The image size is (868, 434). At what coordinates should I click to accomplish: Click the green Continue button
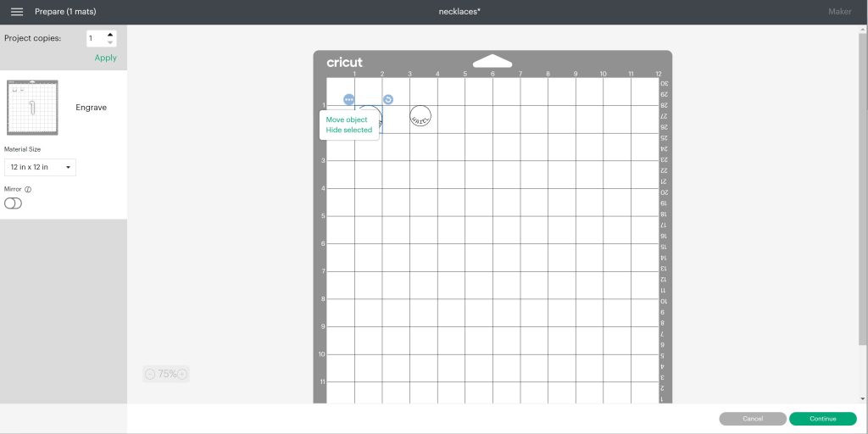(822, 419)
